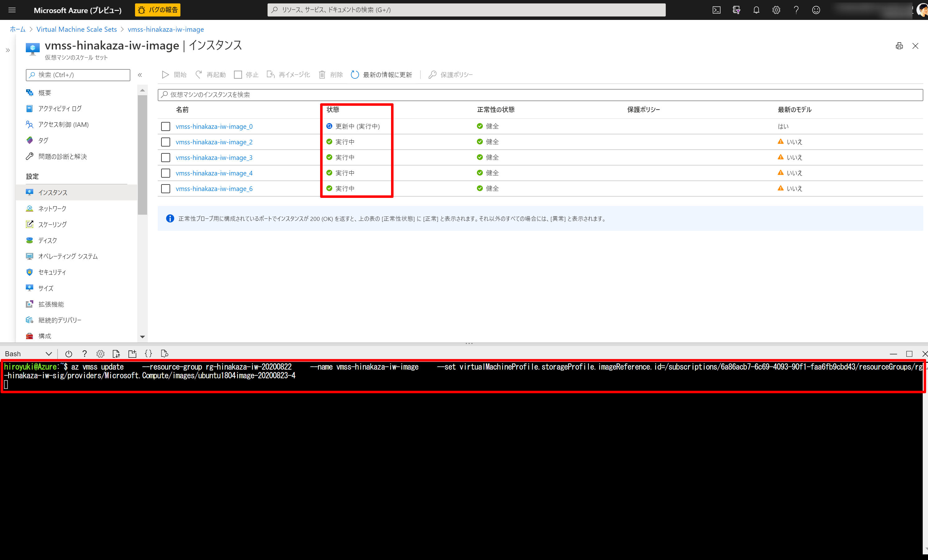Refresh instances with 最新の情報に更新
This screenshot has height=560, width=928.
tap(381, 75)
